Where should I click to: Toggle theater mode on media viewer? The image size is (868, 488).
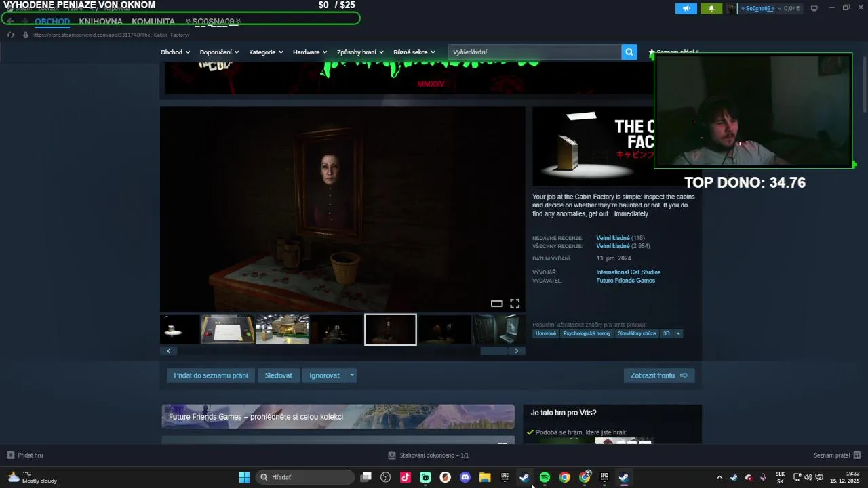[496, 304]
